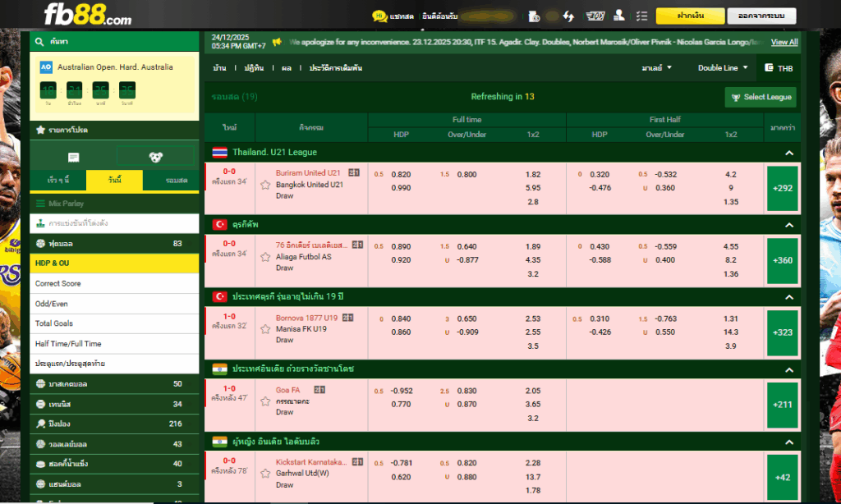Open the บ้าน menu item
The image size is (841, 504).
[x=219, y=68]
